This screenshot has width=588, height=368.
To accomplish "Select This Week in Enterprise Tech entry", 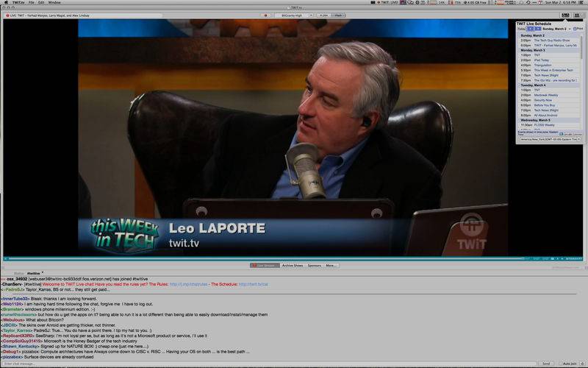I will click(x=553, y=70).
